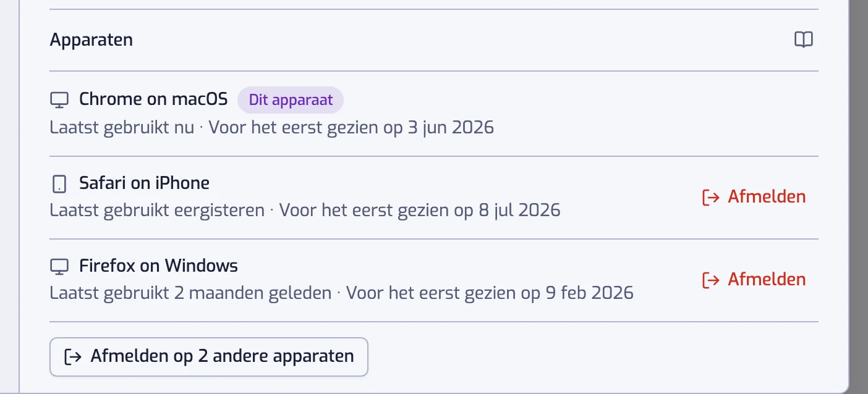
Task: Select the Firefox on Windows device name
Action: (158, 266)
